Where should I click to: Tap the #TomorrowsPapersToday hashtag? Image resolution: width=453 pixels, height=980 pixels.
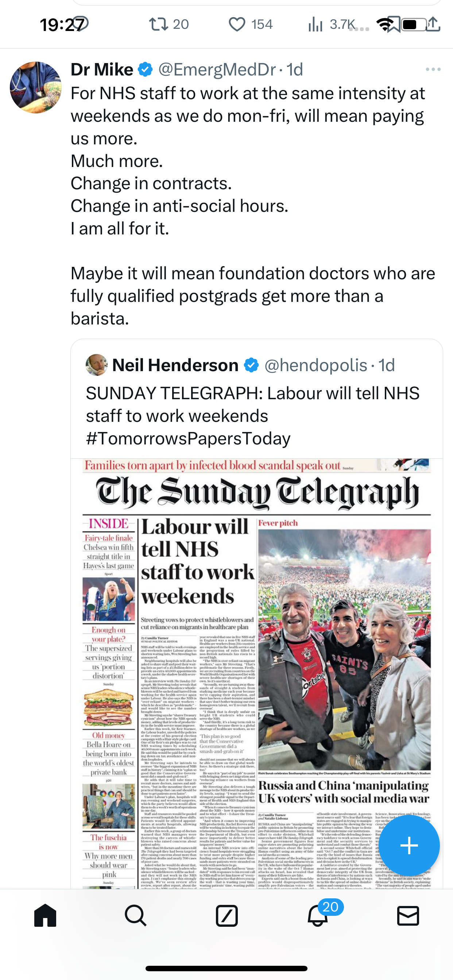[x=188, y=438]
